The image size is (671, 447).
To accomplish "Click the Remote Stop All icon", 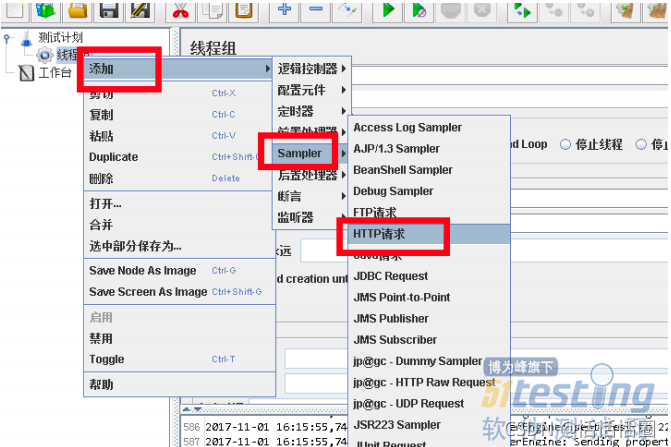I will pyautogui.click(x=554, y=9).
